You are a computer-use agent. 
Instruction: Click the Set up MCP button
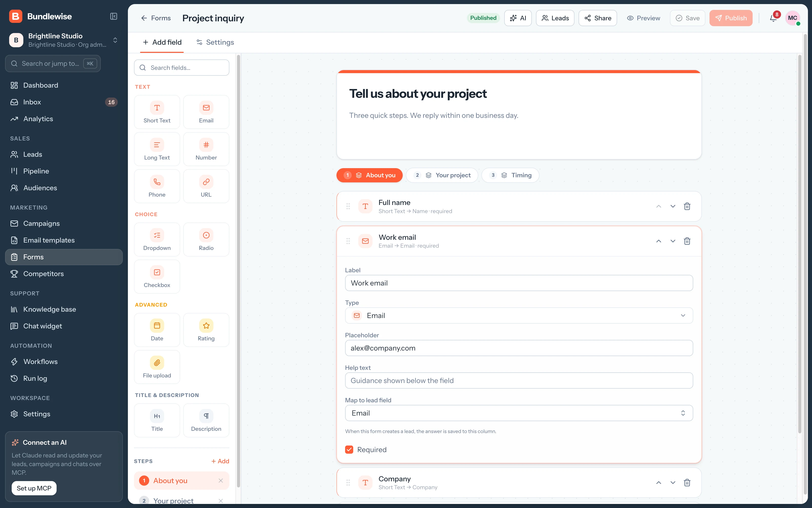click(34, 488)
